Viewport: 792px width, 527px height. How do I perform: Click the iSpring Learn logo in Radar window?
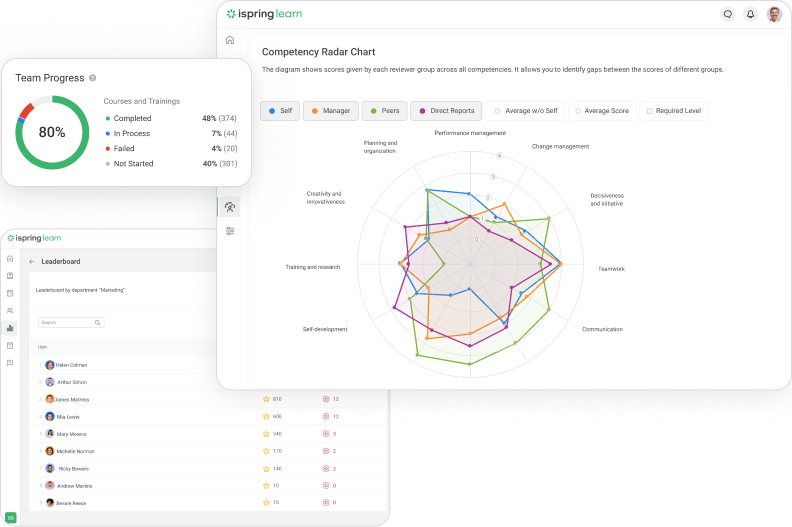tap(264, 14)
